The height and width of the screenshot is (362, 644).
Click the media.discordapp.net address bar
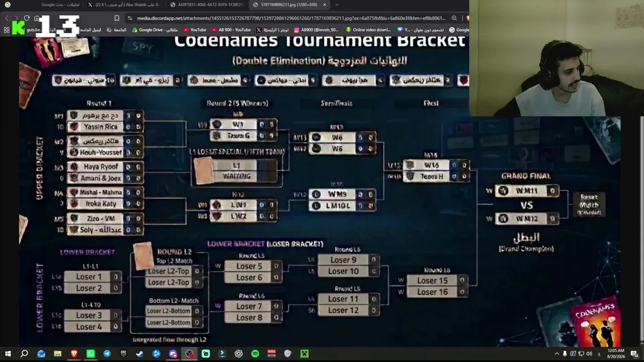coord(291,18)
